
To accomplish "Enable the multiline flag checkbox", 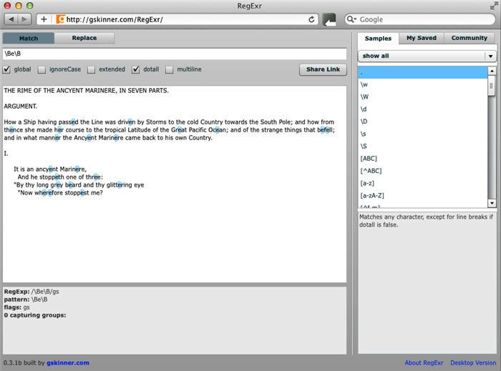I will coord(169,69).
